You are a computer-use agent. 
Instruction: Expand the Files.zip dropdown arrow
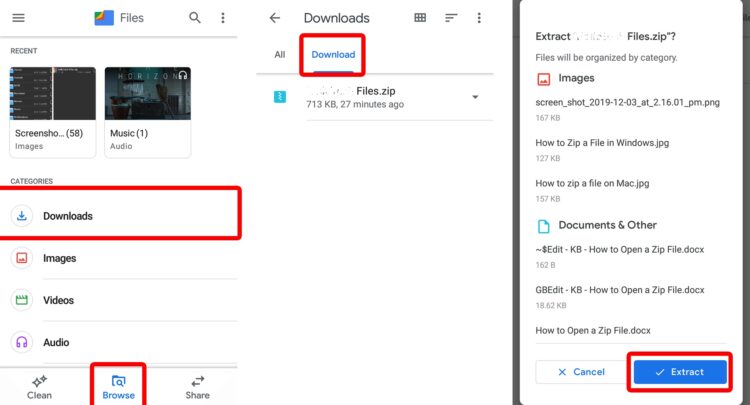(x=475, y=97)
